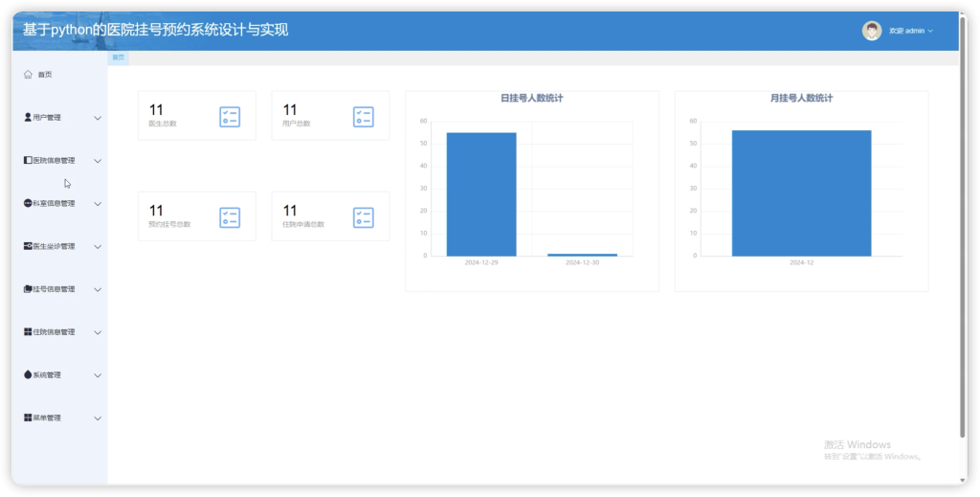Click the 医生总数 card label
The image size is (980, 497).
pyautogui.click(x=163, y=124)
